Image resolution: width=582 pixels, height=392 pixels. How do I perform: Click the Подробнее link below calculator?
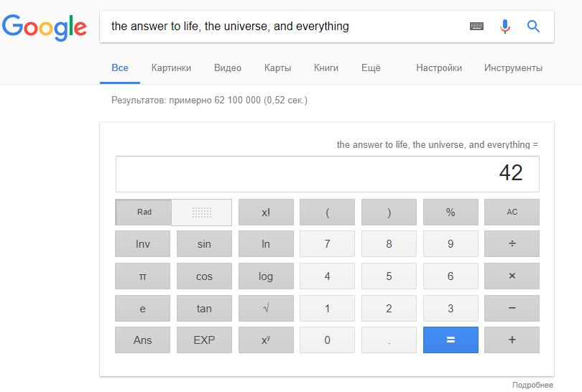(x=532, y=385)
